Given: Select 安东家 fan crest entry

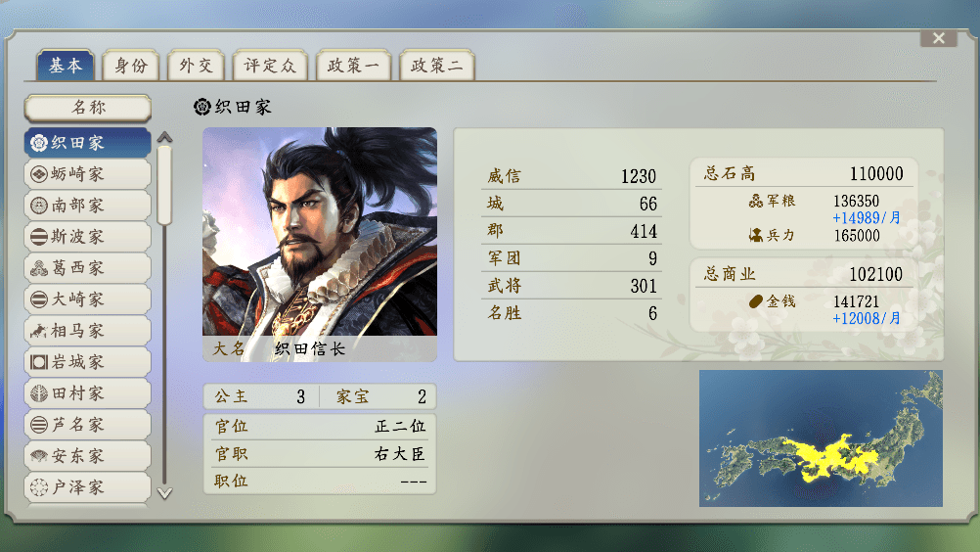Looking at the screenshot, I should point(39,456).
